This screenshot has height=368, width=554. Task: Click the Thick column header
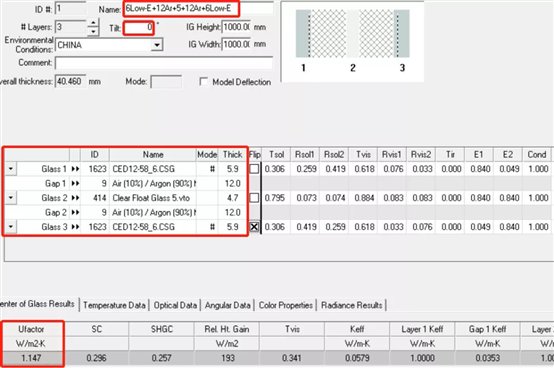click(232, 155)
